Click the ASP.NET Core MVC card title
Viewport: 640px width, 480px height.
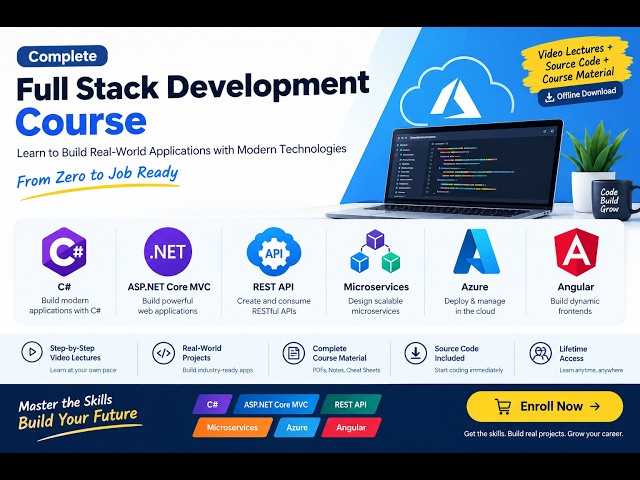tap(169, 287)
